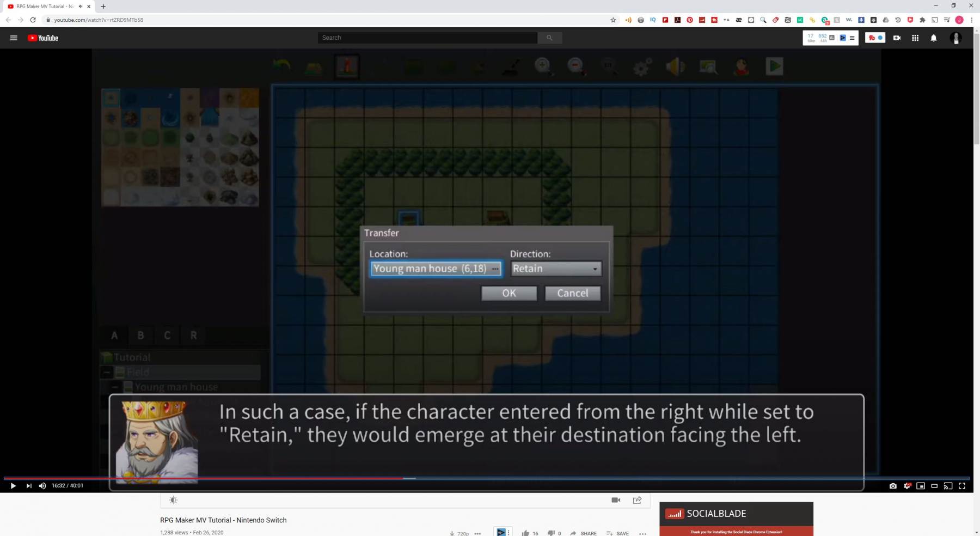Screen dimensions: 980x536
Task: Open the YouTube account avatar menu
Action: (956, 38)
